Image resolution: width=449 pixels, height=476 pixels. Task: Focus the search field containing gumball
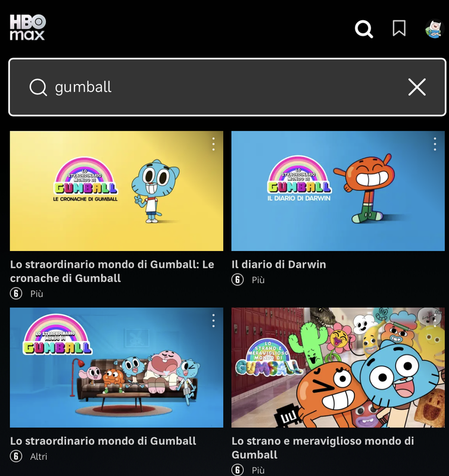(x=227, y=87)
